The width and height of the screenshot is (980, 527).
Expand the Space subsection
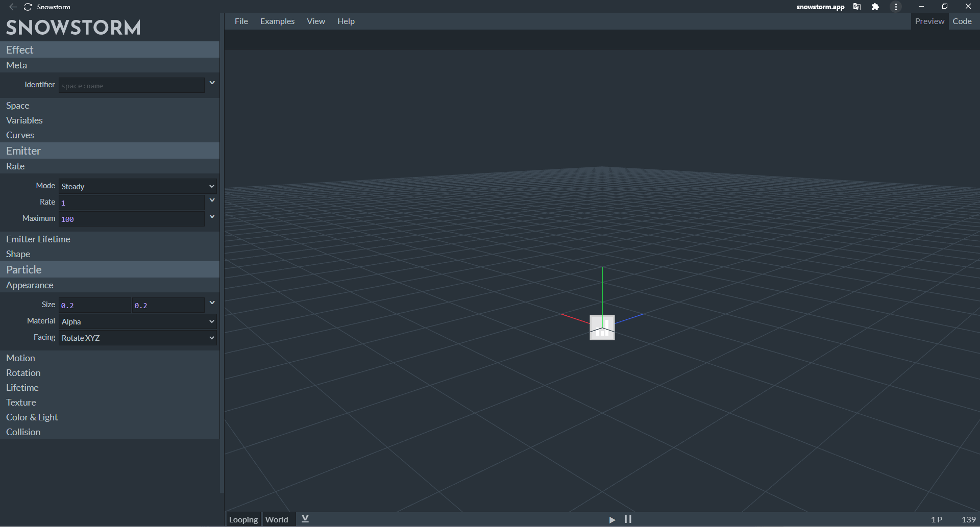pyautogui.click(x=110, y=106)
